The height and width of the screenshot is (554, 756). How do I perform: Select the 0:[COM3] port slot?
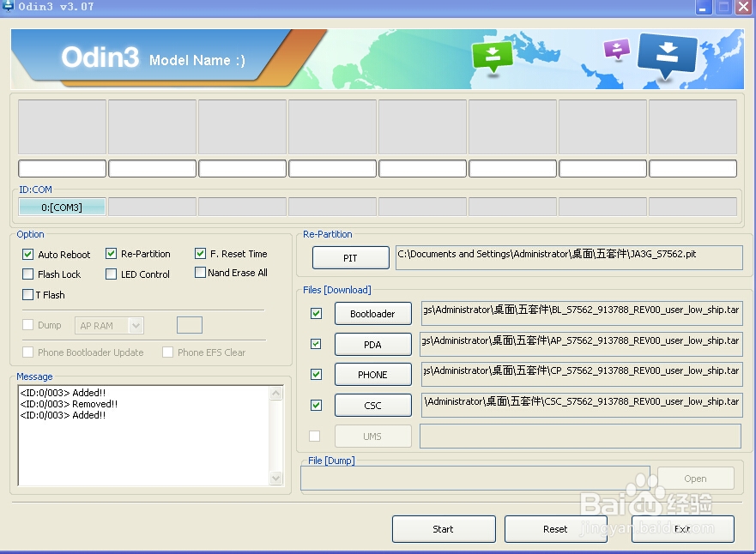point(62,208)
